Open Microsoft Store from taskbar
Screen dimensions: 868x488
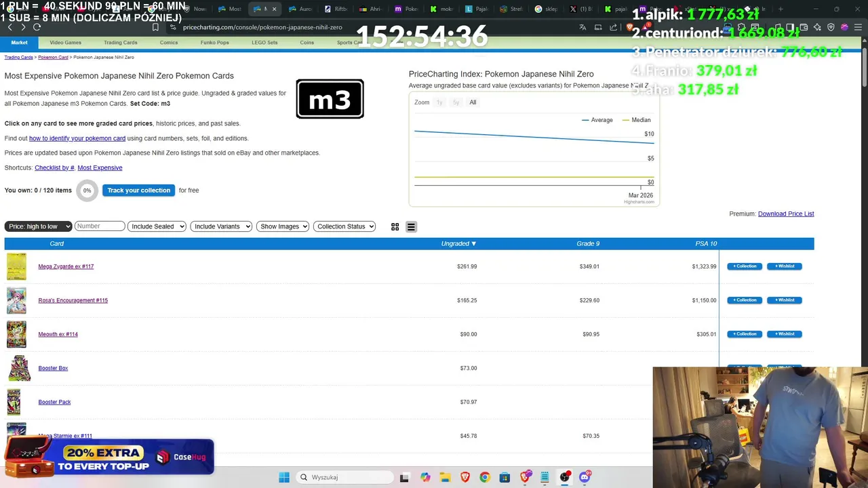[x=505, y=477]
